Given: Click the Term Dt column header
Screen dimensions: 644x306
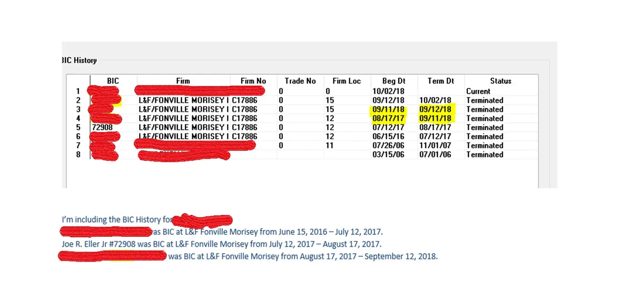Looking at the screenshot, I should (x=441, y=81).
